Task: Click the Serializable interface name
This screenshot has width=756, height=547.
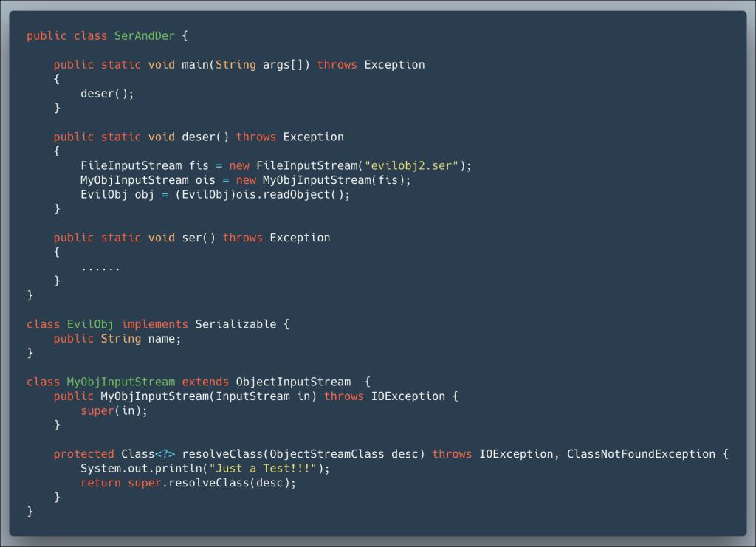Action: [x=236, y=324]
